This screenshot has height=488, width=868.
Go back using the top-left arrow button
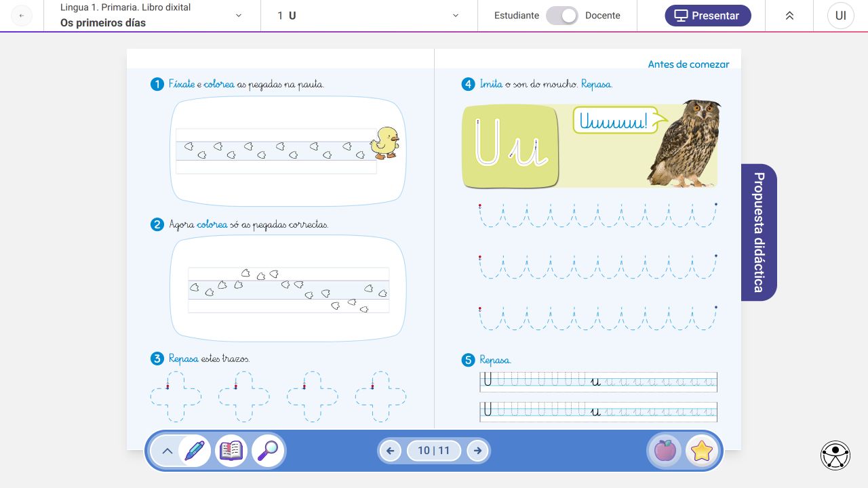(22, 16)
